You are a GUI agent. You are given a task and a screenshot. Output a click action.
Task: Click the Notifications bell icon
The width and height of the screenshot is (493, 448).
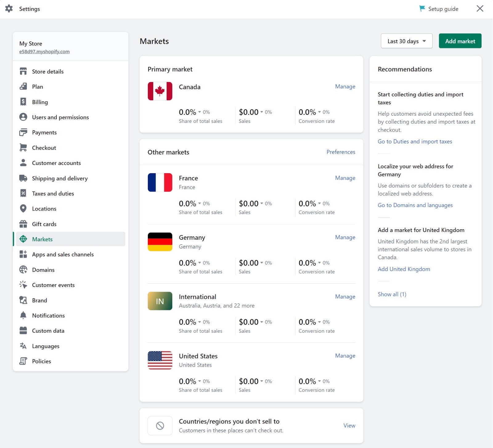[x=23, y=315]
